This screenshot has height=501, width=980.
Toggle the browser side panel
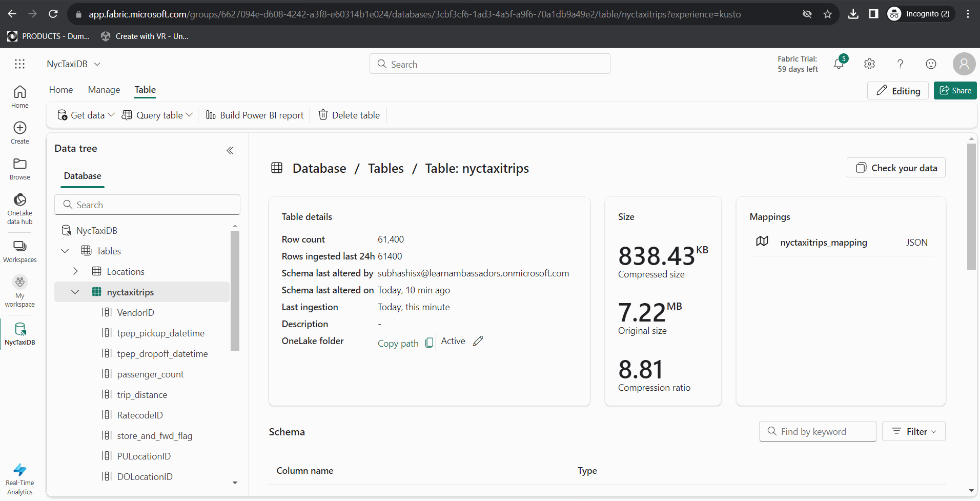coord(873,14)
